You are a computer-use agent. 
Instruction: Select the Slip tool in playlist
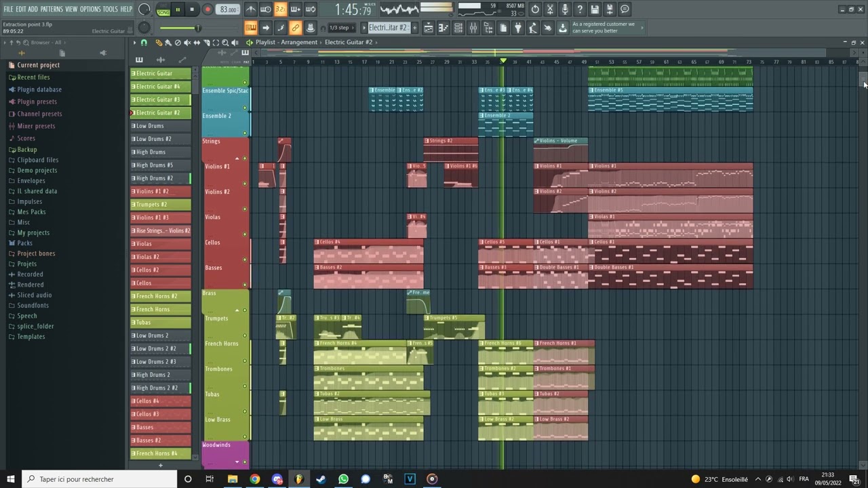click(x=197, y=42)
